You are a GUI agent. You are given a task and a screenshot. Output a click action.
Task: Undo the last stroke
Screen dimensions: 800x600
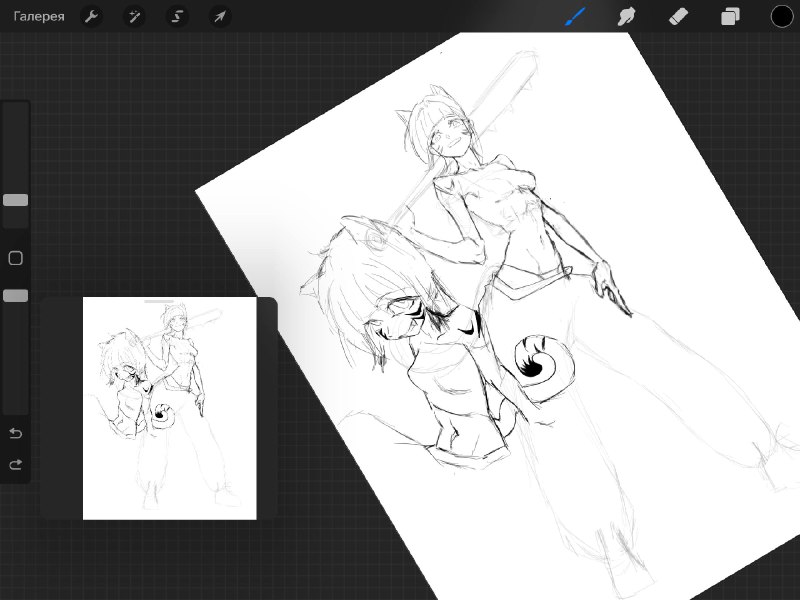point(16,434)
